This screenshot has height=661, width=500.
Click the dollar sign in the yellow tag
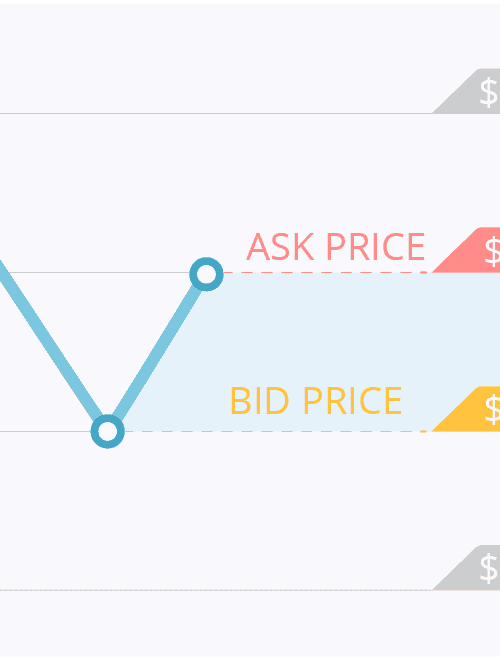pos(492,410)
